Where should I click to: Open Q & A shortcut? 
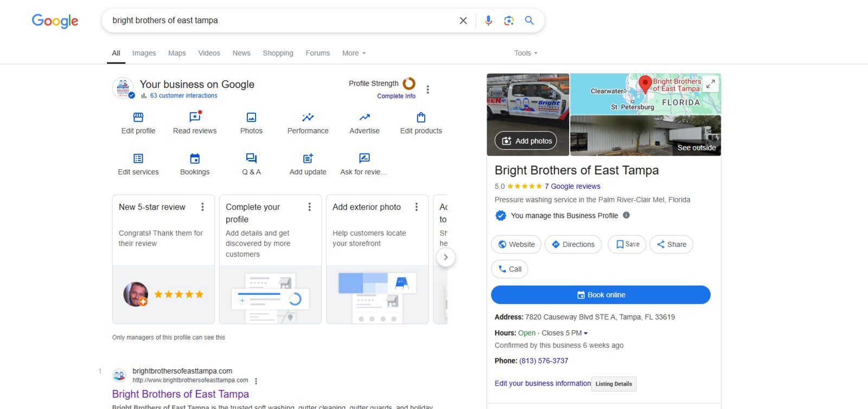pos(251,164)
